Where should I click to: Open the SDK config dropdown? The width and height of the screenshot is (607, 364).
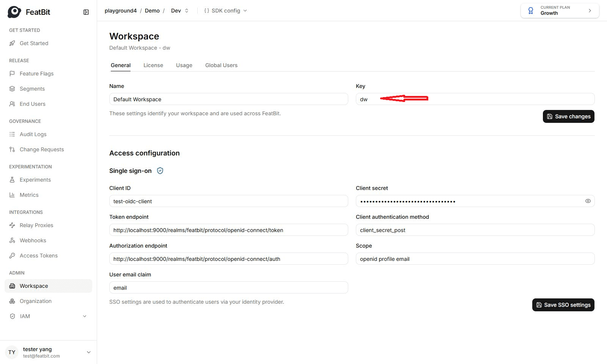226,11
